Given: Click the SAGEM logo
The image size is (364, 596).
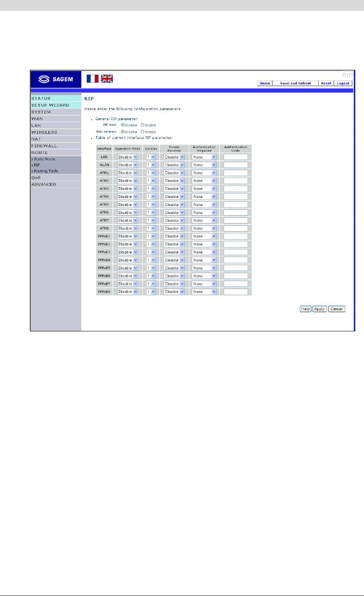Looking at the screenshot, I should coord(56,79).
